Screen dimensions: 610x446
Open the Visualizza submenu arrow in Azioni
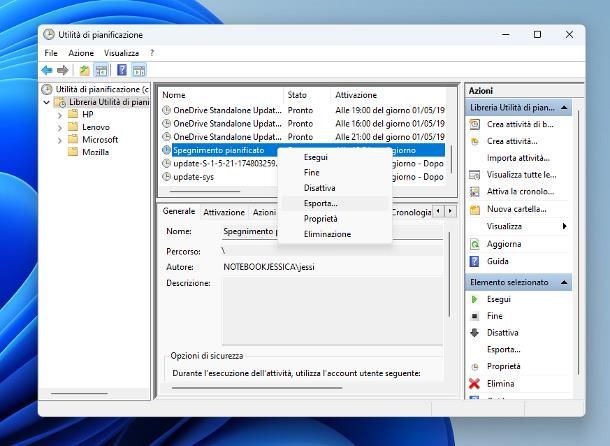pyautogui.click(x=564, y=226)
